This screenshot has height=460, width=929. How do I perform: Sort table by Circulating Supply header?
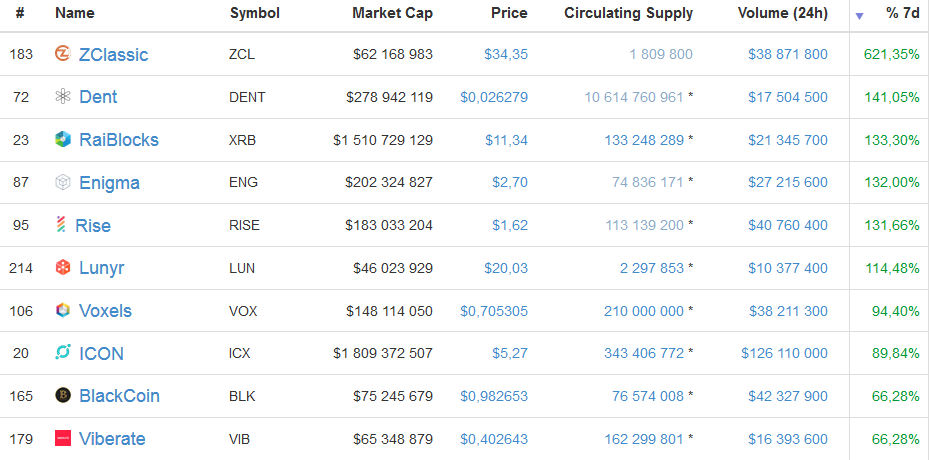(x=628, y=13)
